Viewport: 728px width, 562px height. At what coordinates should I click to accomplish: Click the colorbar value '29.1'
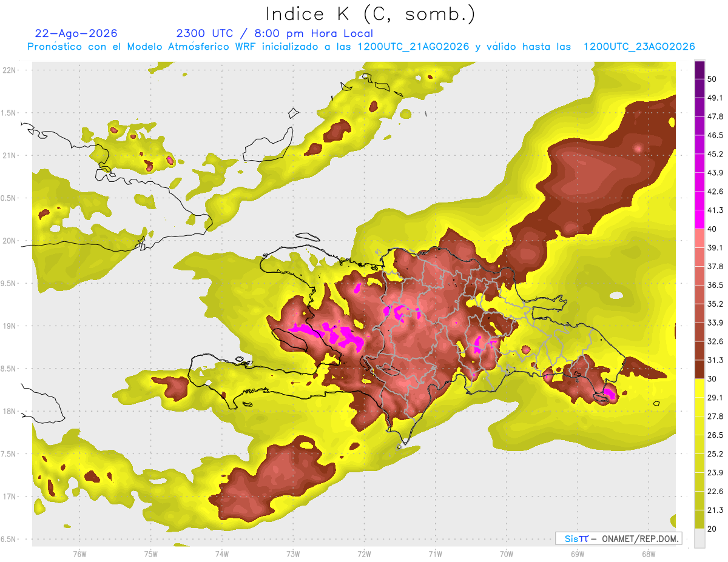click(715, 397)
